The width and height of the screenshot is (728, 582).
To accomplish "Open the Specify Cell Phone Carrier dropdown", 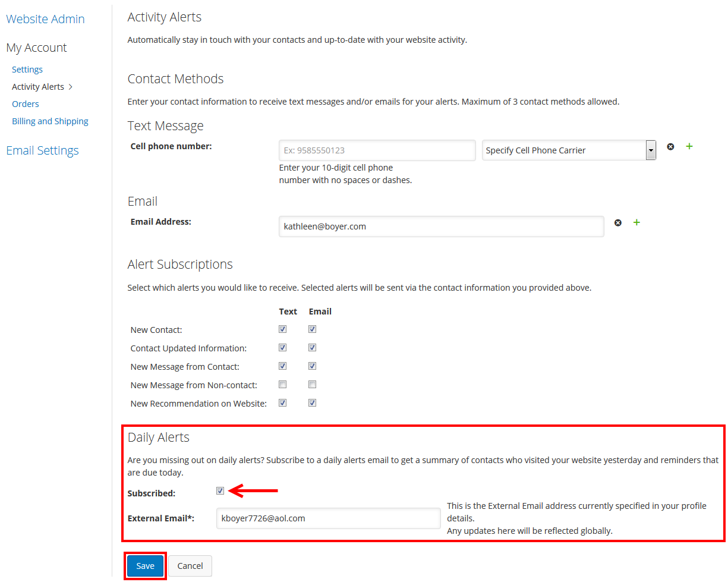I will tap(569, 150).
